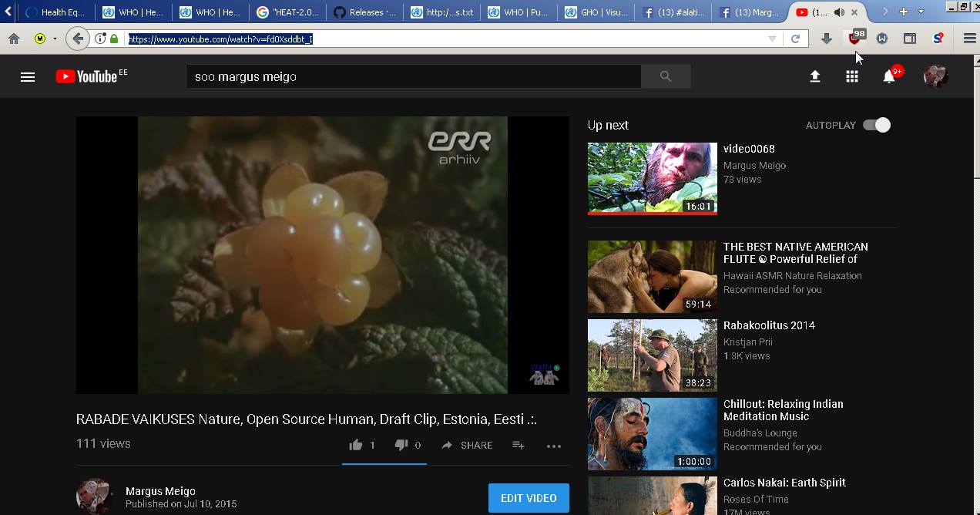Image resolution: width=980 pixels, height=515 pixels.
Task: Open the Margus Meigo channel link
Action: tap(160, 491)
